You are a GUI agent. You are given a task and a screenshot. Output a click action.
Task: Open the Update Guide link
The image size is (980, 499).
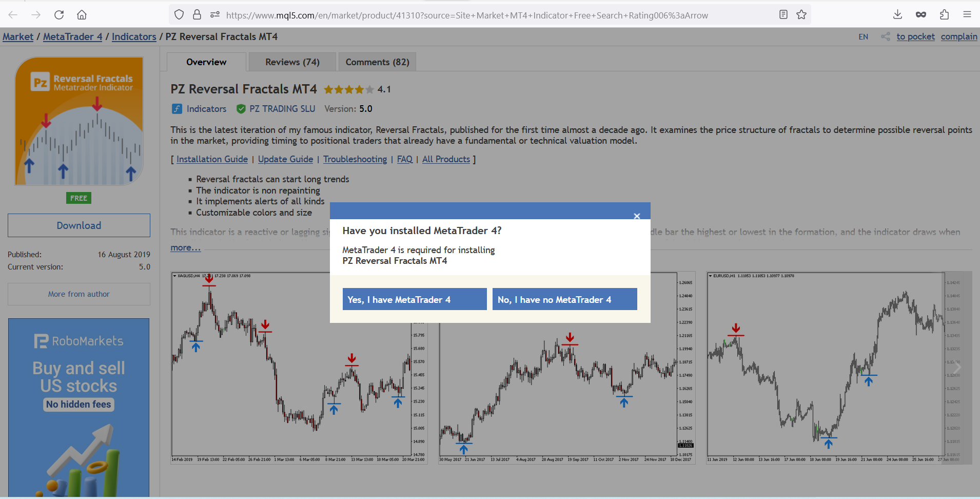(286, 159)
